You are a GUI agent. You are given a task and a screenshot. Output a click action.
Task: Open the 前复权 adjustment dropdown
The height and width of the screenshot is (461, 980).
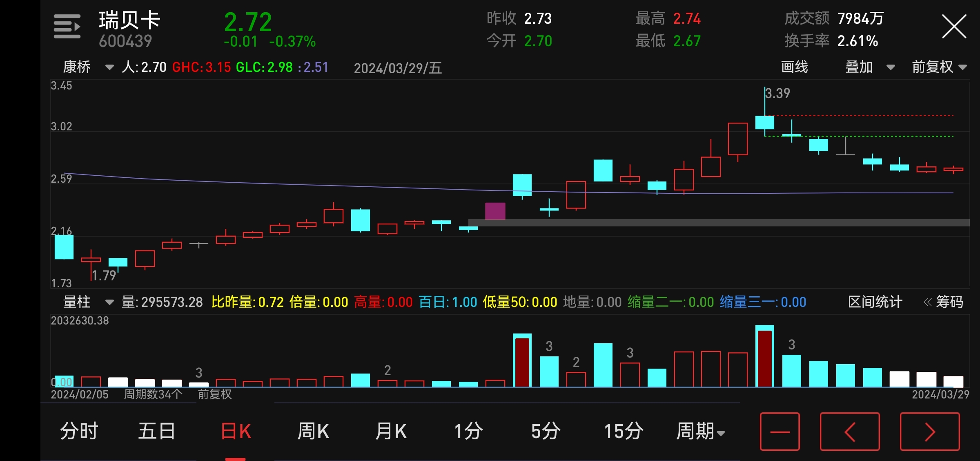tap(939, 67)
